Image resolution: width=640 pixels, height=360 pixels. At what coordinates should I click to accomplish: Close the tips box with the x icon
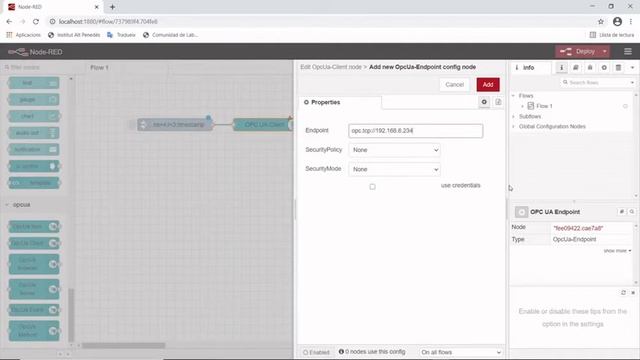[633, 293]
